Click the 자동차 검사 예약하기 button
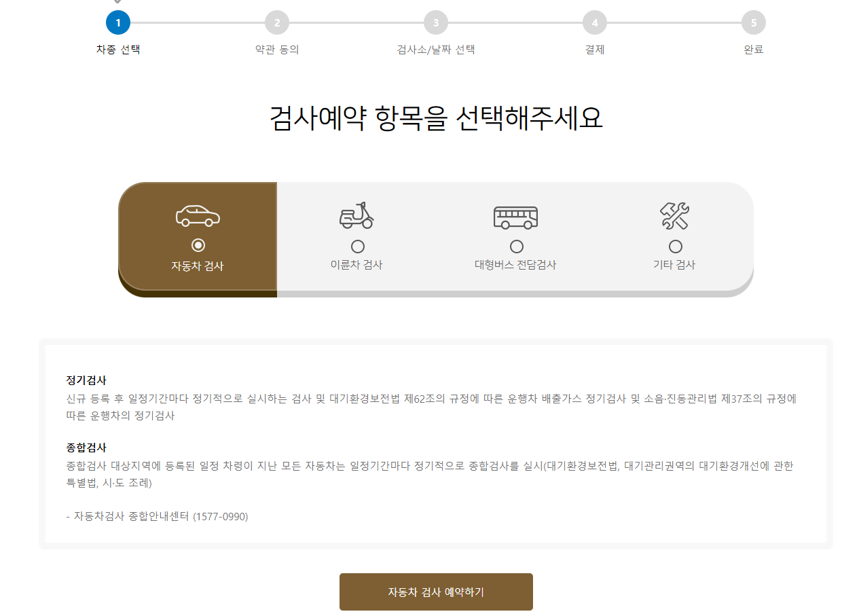This screenshot has height=616, width=842. click(x=435, y=592)
